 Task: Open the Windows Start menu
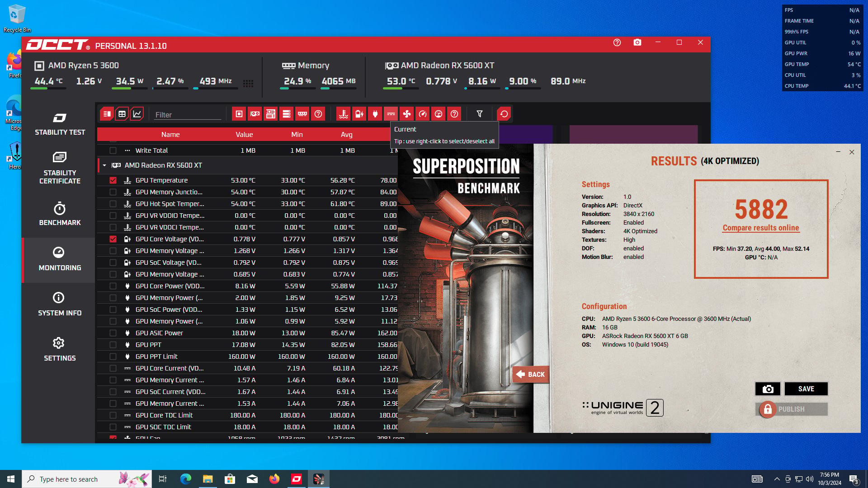click(x=11, y=479)
